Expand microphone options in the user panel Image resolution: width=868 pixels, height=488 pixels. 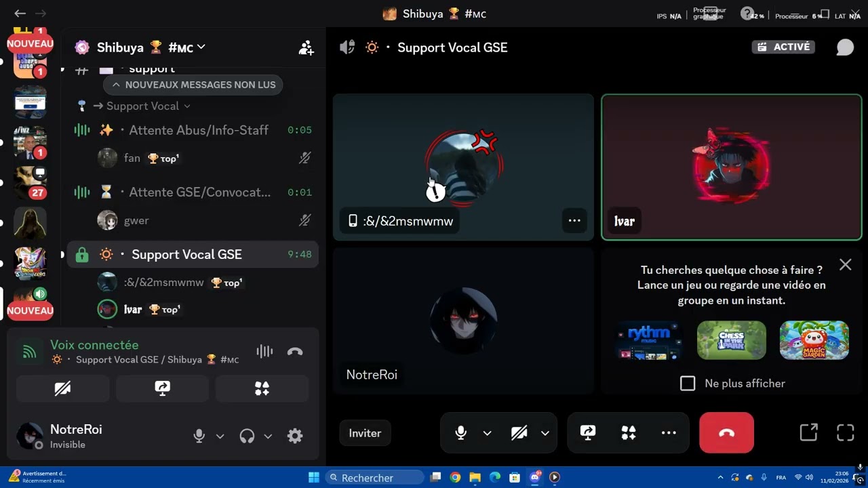pyautogui.click(x=220, y=436)
